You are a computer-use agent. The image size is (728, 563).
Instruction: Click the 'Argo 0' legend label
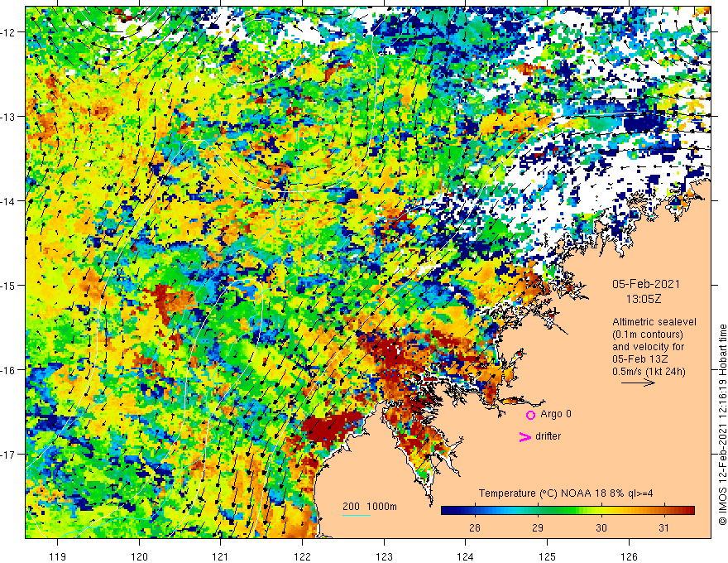click(556, 414)
